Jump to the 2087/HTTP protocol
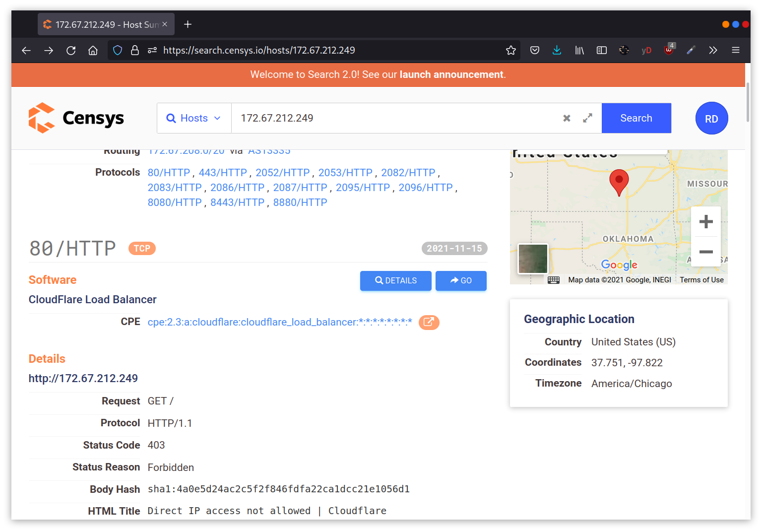Screen dimensions: 762x532 click(x=300, y=188)
